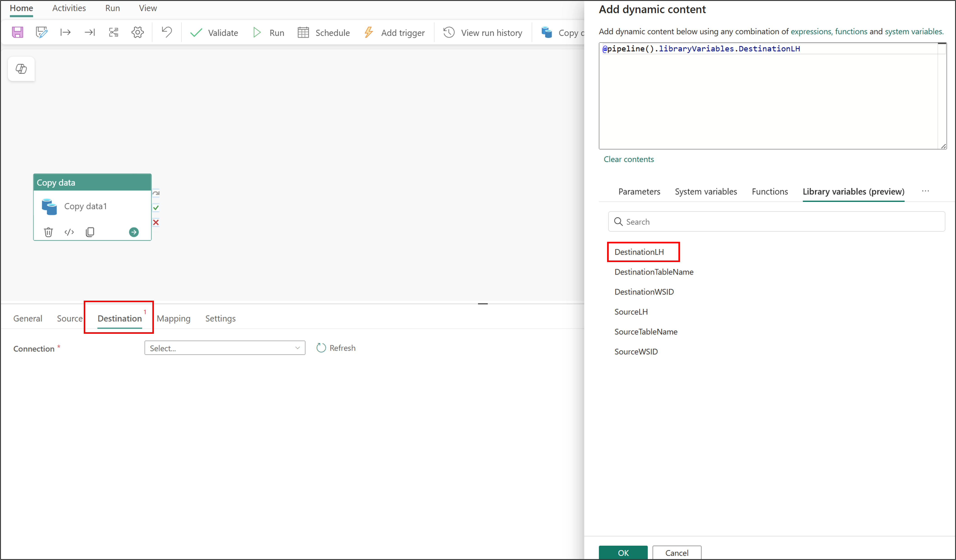Expand the Connection Select dropdown
956x560 pixels.
(225, 348)
